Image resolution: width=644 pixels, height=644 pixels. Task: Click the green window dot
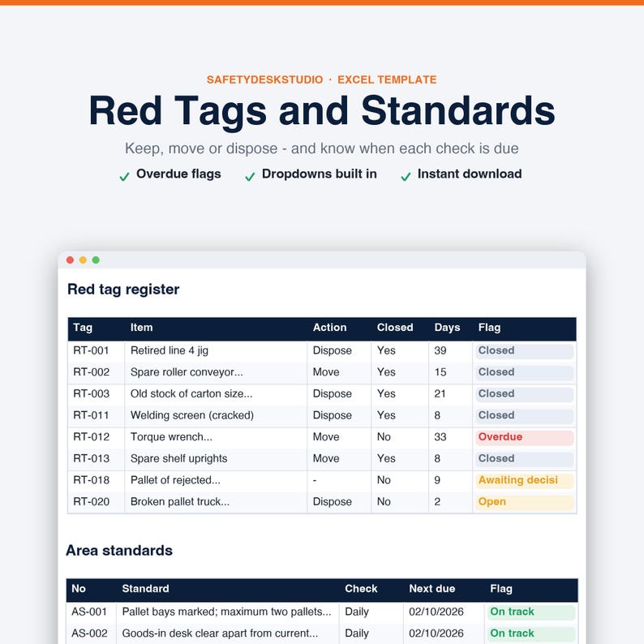click(x=96, y=260)
